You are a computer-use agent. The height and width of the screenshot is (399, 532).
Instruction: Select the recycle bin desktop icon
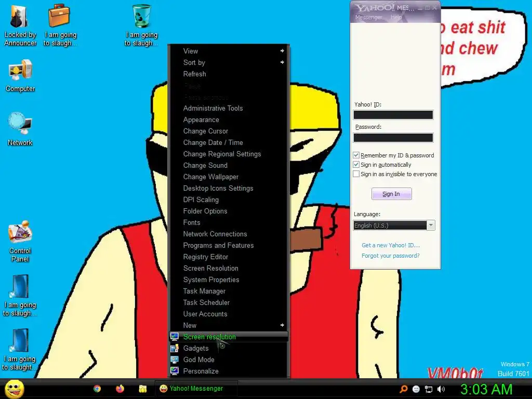141,25
